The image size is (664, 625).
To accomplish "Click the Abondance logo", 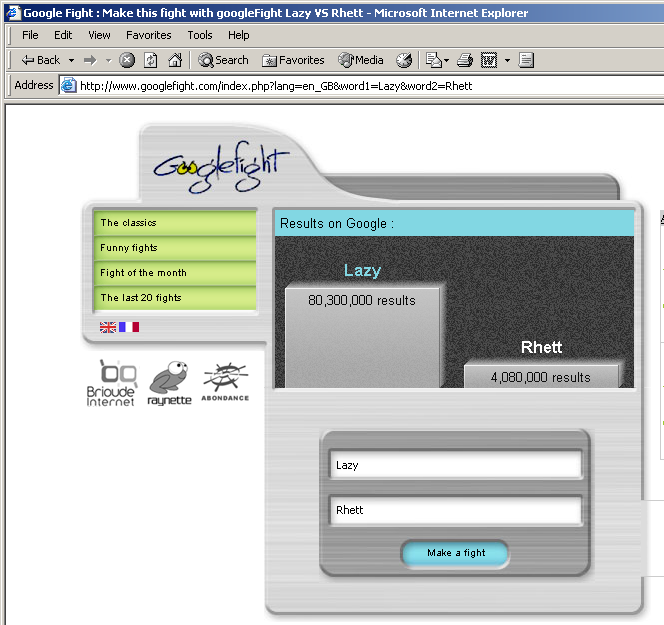I will pyautogui.click(x=225, y=381).
